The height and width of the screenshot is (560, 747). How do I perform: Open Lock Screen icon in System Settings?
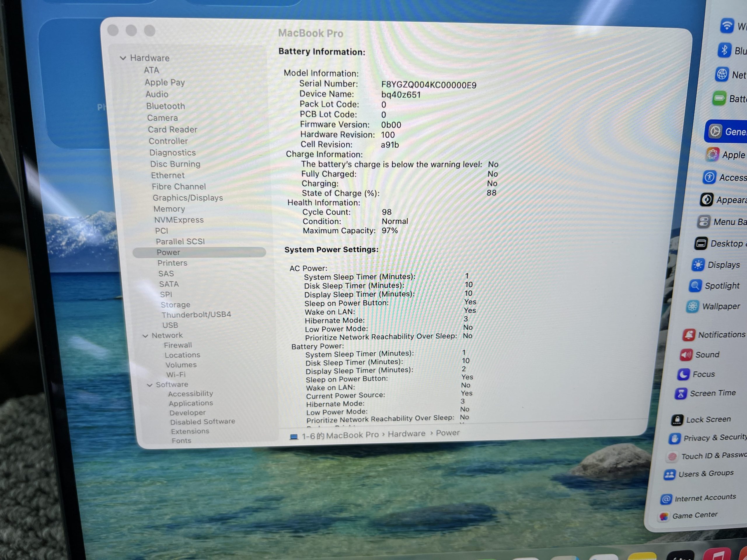pos(677,420)
